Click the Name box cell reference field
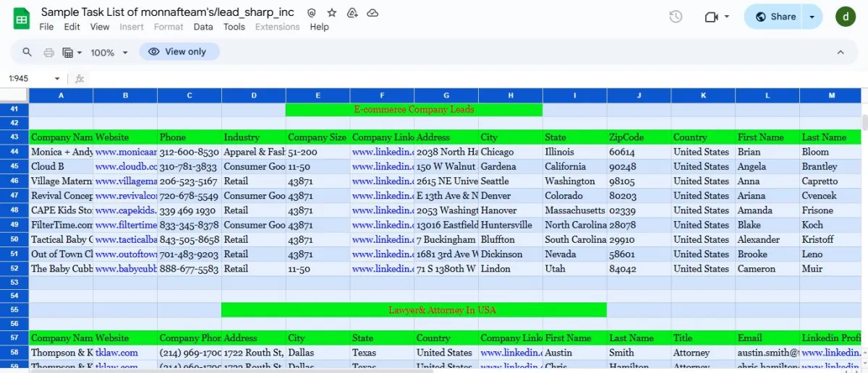Screen dimensions: 868x373 pos(29,78)
